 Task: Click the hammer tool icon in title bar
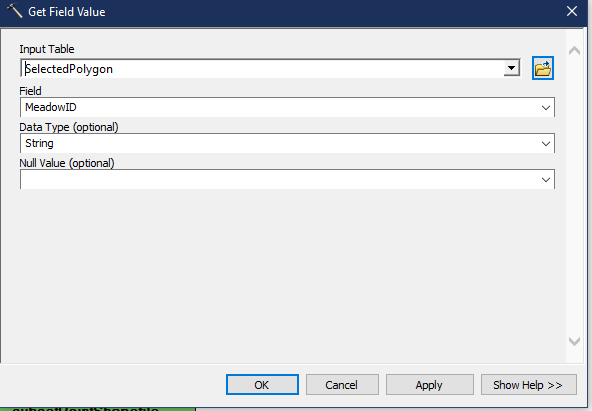(15, 11)
